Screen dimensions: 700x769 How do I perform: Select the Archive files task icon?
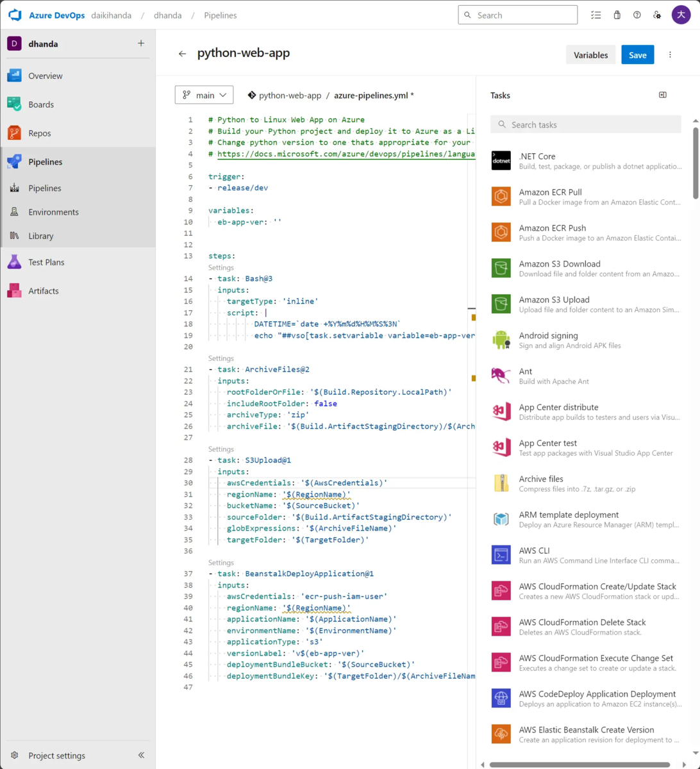(x=501, y=484)
